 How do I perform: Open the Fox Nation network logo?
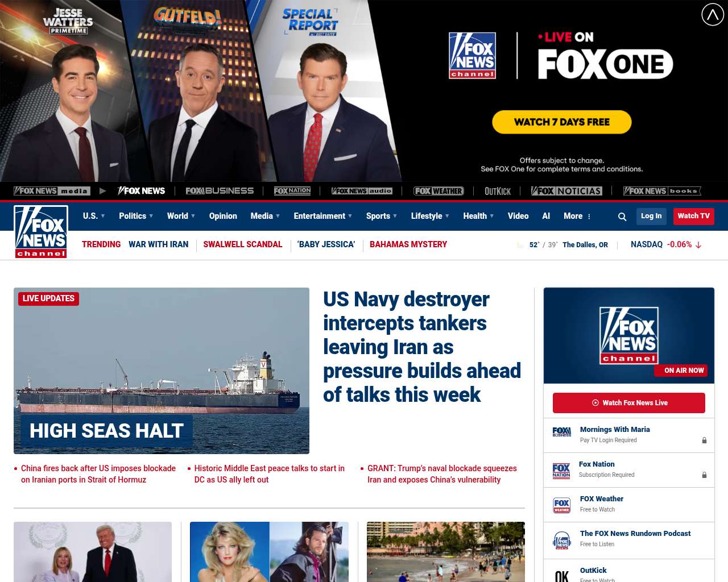[292, 191]
